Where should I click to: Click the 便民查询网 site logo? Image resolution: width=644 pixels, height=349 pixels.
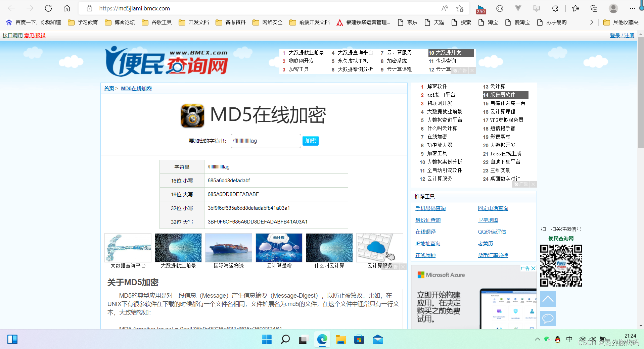click(167, 61)
